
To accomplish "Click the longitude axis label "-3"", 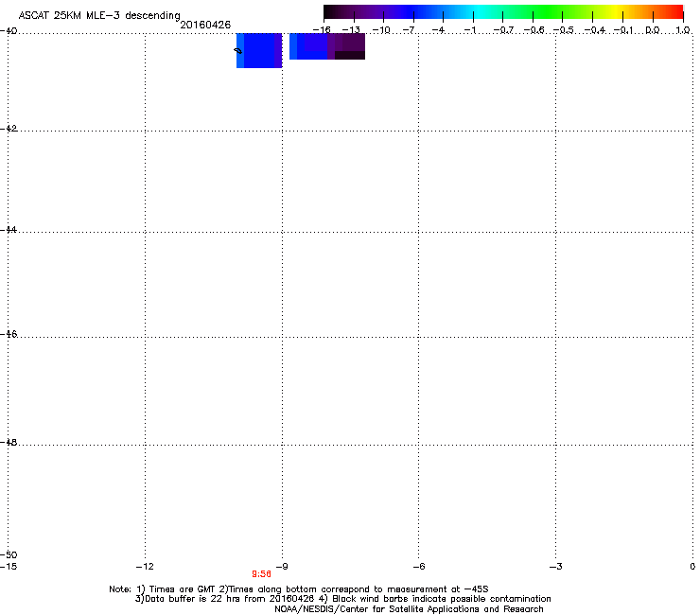I will [x=556, y=567].
